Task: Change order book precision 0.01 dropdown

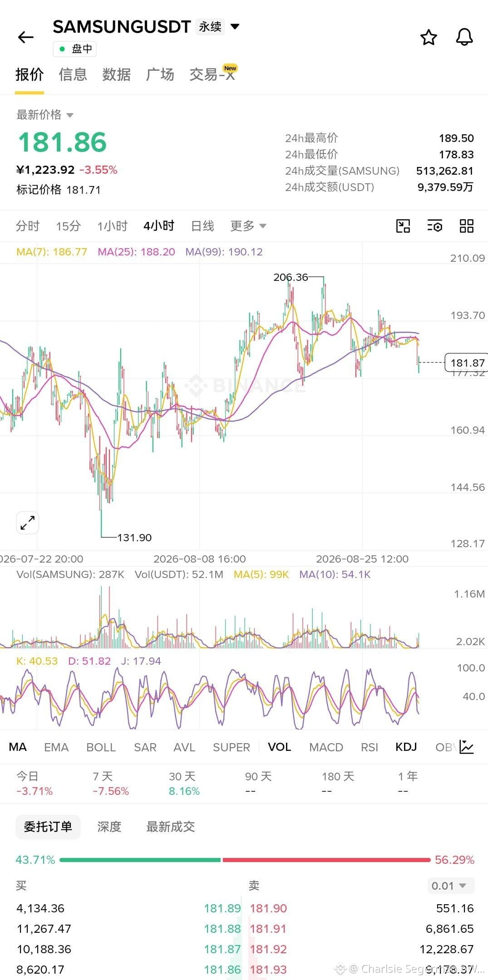Action: coord(451,885)
